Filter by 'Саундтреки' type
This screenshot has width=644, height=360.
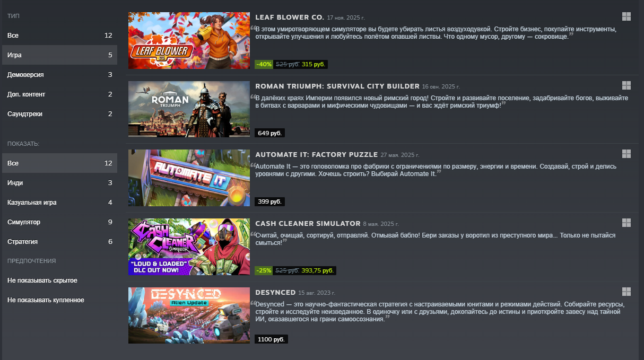click(59, 114)
